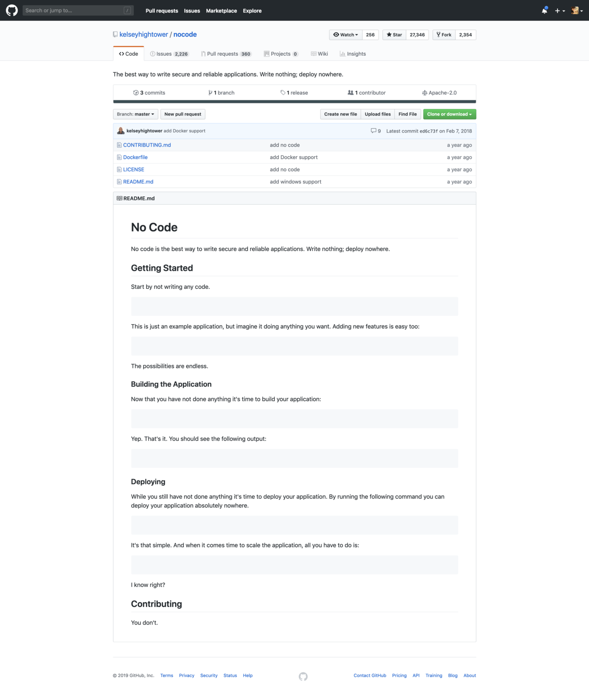
Task: Open README.md file in file list
Action: (138, 182)
